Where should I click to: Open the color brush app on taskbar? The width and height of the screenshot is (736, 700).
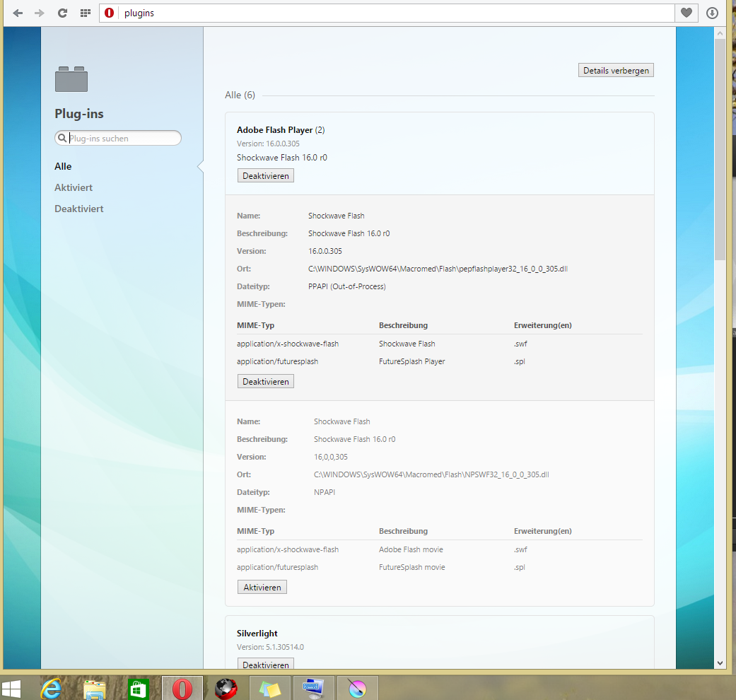pyautogui.click(x=357, y=689)
